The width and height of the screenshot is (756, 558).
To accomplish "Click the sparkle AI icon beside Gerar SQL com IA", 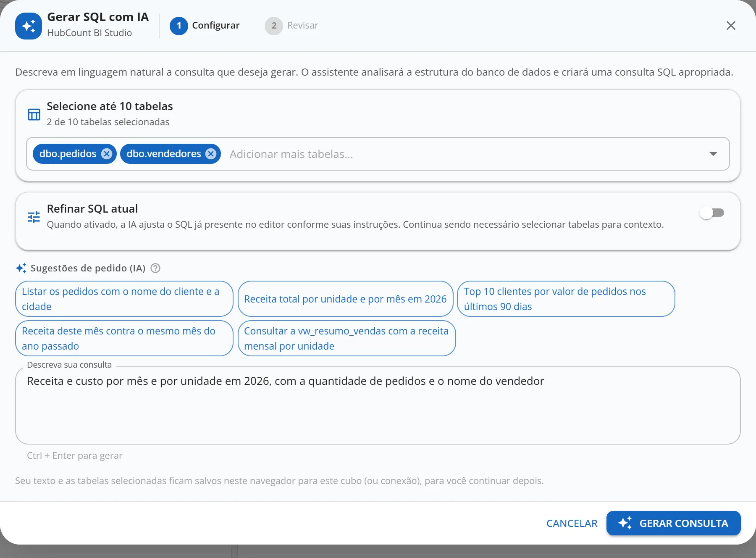I will pos(29,26).
